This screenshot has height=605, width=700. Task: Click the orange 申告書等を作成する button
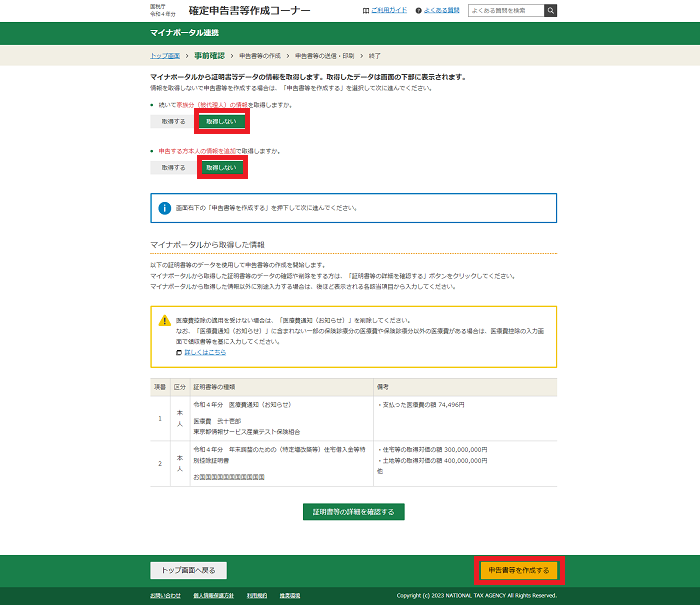pos(518,570)
